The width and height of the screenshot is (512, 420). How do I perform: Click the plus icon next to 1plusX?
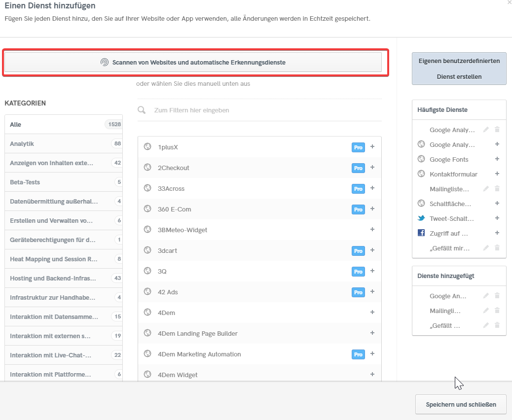372,147
